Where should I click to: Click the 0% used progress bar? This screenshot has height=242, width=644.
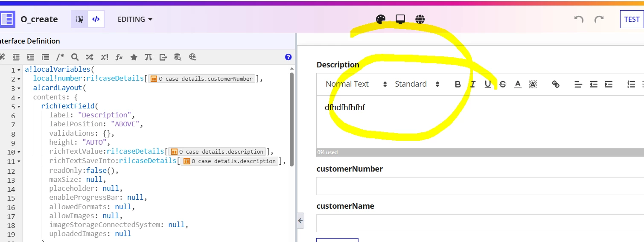click(x=480, y=152)
